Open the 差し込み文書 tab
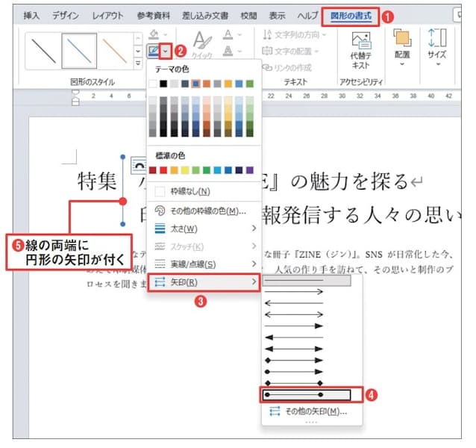Screen dimensions: 476x448 click(x=205, y=16)
